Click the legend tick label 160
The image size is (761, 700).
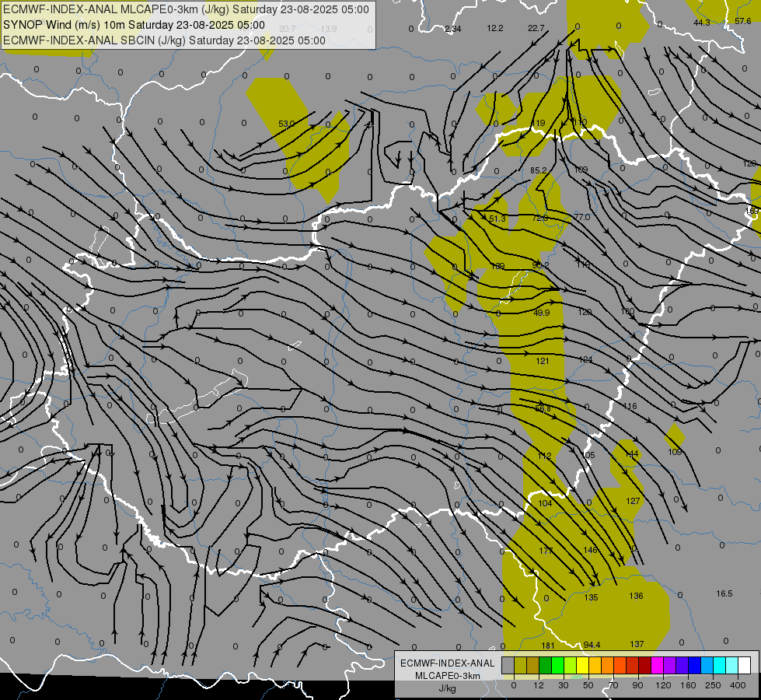(x=688, y=685)
